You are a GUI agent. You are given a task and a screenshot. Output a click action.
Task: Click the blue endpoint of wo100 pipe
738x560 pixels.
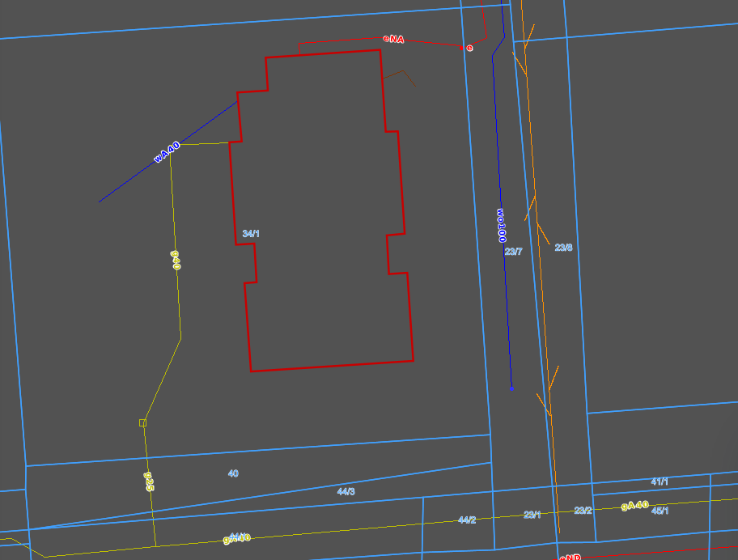click(511, 388)
